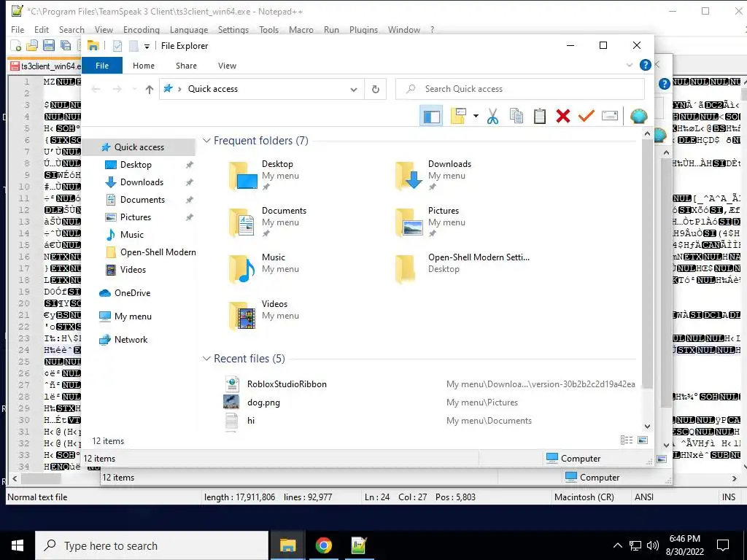Screen dimensions: 747x560
Task: Collapse the Frequent folders group
Action: coord(206,141)
